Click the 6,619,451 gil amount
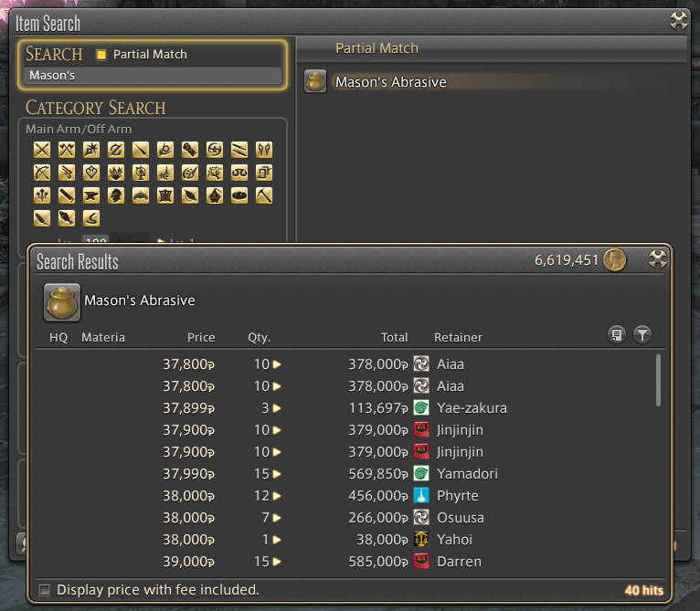Viewport: 700px width, 611px height. point(566,259)
